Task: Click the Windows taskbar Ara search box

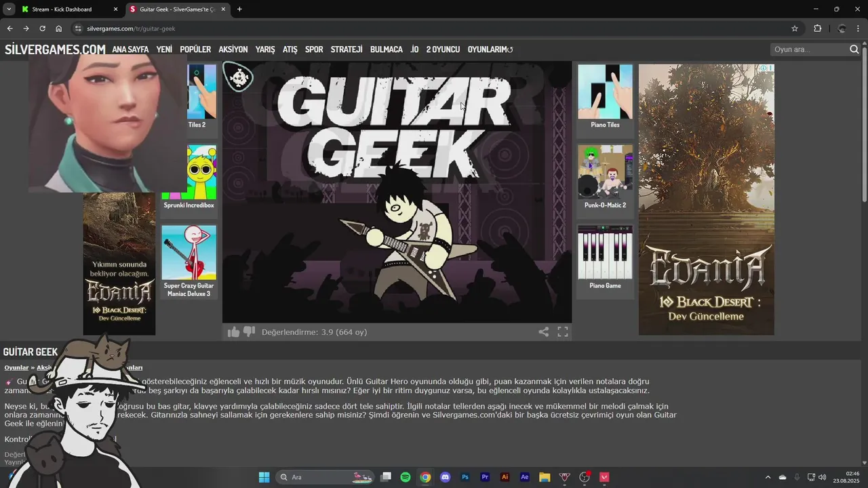Action: [x=325, y=477]
